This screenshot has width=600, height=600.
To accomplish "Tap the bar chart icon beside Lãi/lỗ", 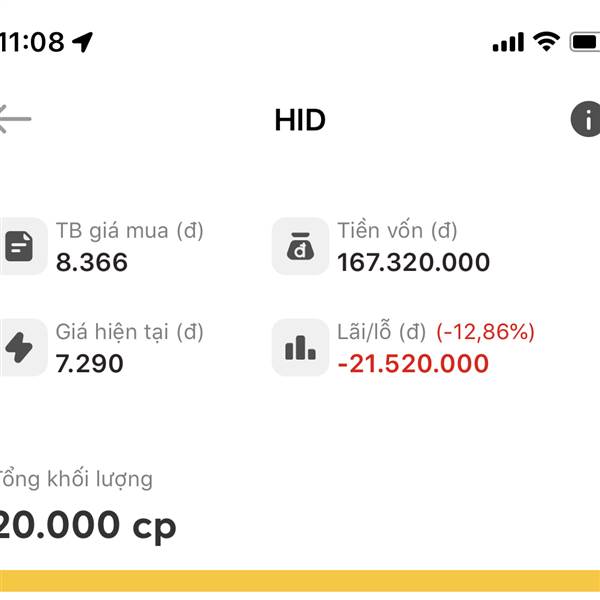I will 300,347.
